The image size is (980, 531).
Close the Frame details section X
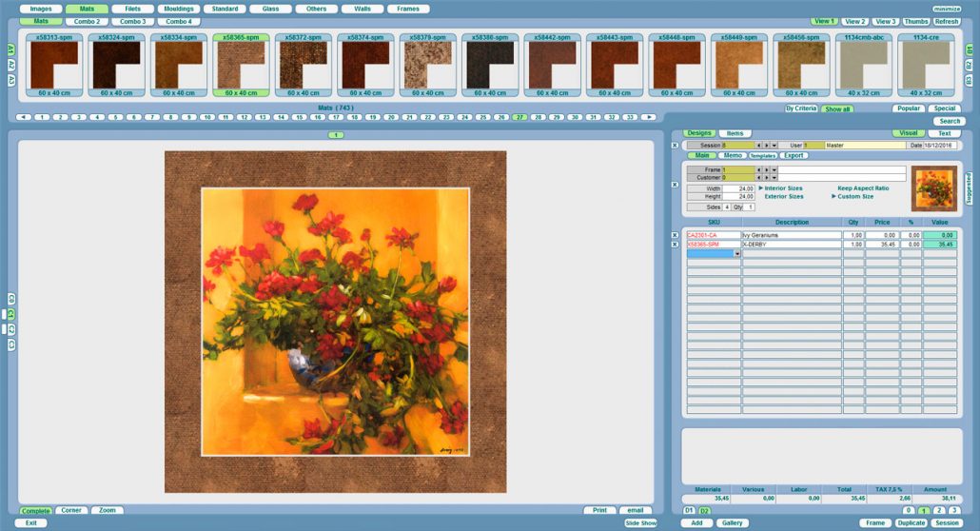click(675, 185)
